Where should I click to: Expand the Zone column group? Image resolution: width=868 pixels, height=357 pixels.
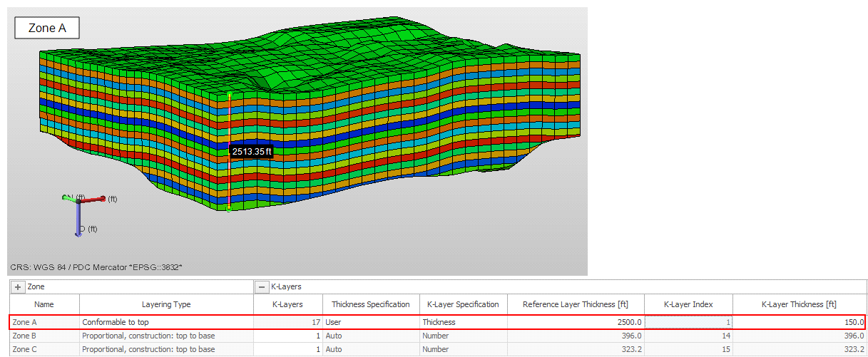pos(17,286)
